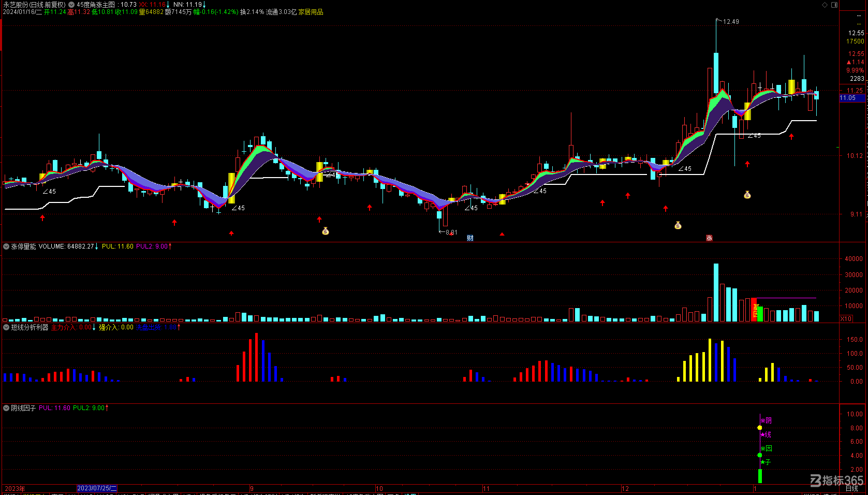Click the 永艺股份(日线 前复权) stock title
The width and height of the screenshot is (868, 495).
pyautogui.click(x=35, y=5)
